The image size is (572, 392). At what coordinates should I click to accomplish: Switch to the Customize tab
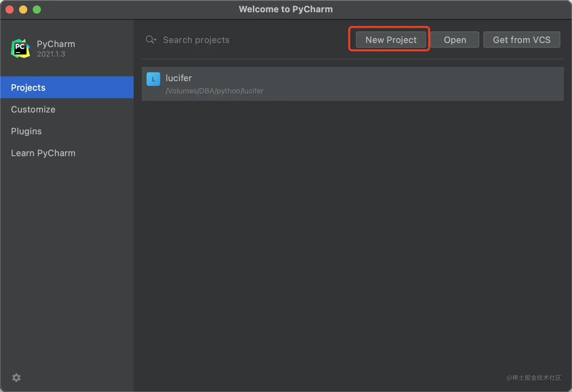pos(67,109)
